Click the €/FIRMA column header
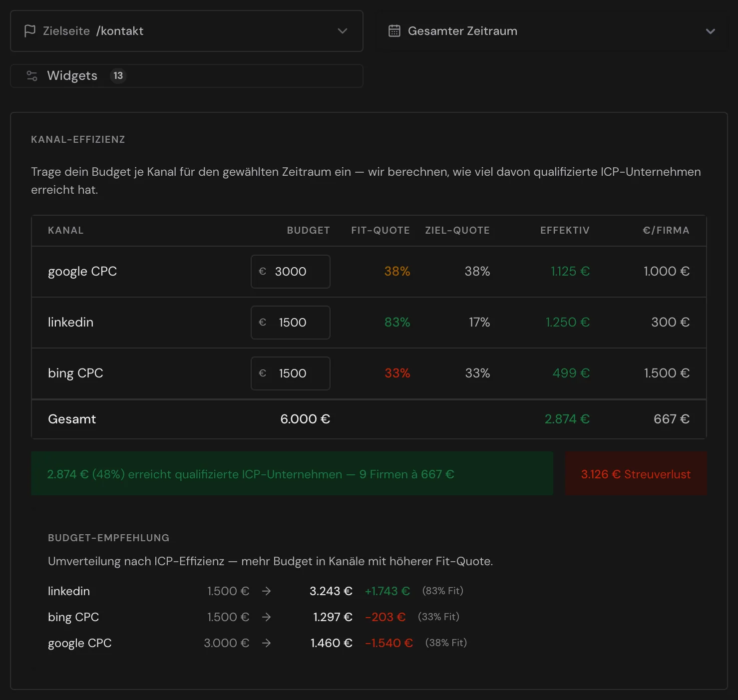738x700 pixels. [x=666, y=230]
